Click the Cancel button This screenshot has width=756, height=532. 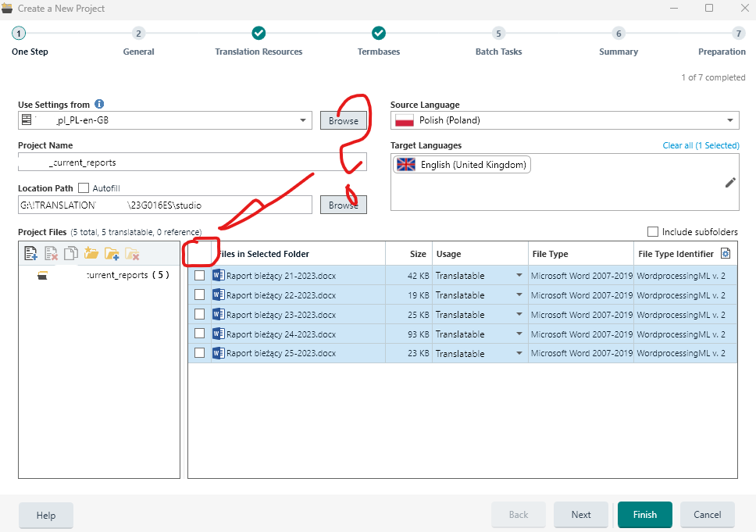[x=708, y=515]
